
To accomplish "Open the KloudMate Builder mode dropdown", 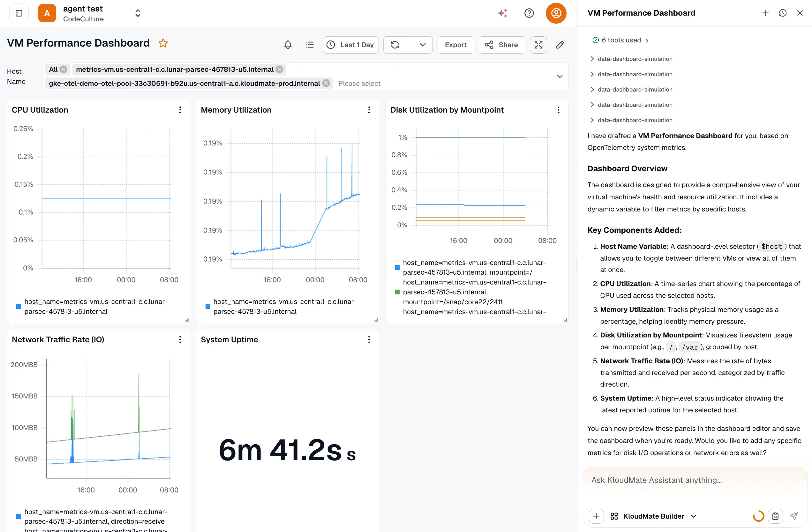I will click(x=653, y=516).
